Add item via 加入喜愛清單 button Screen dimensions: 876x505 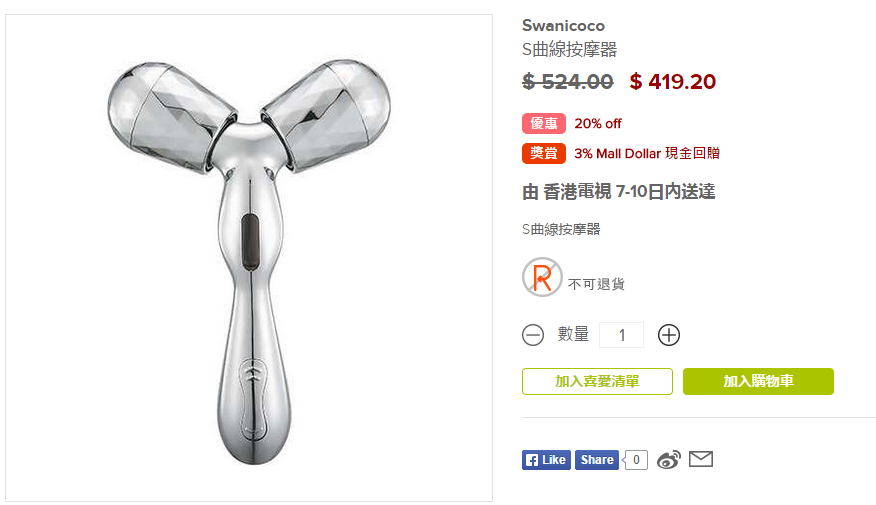click(x=597, y=382)
